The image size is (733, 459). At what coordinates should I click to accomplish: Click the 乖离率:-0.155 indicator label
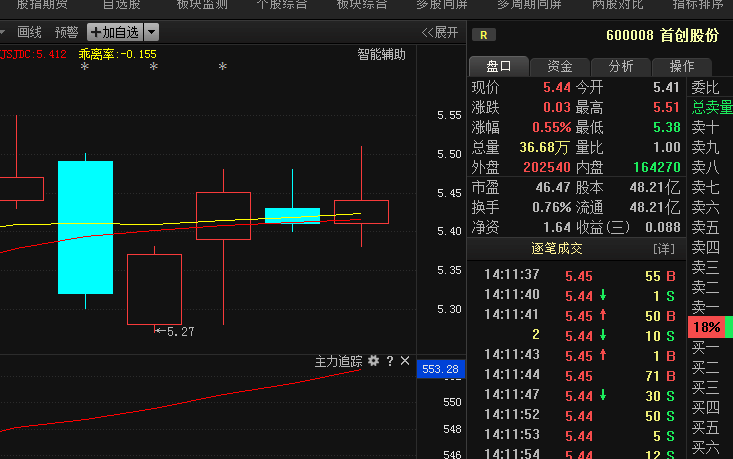click(x=117, y=54)
